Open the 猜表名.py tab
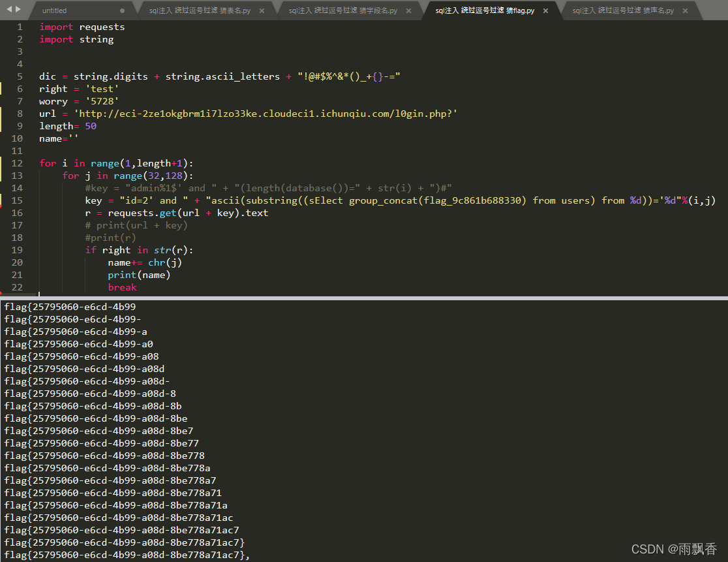Screen dimensions: 728x562 point(200,10)
